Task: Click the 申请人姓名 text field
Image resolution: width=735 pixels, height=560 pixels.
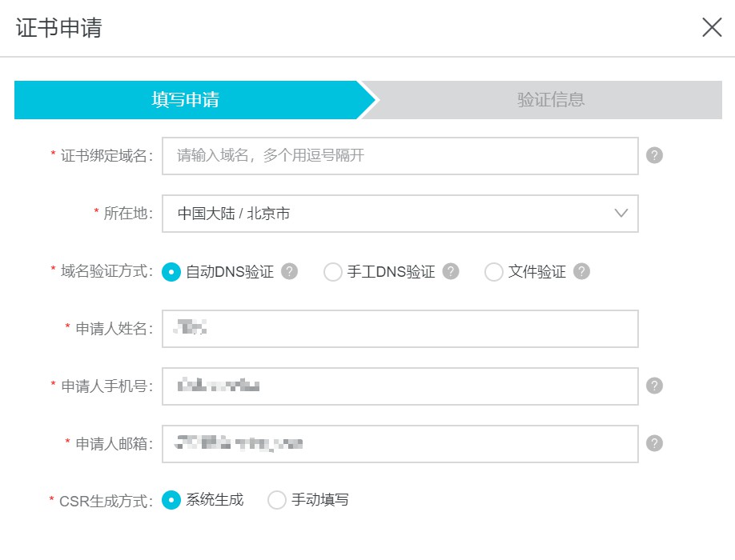Action: pos(400,329)
